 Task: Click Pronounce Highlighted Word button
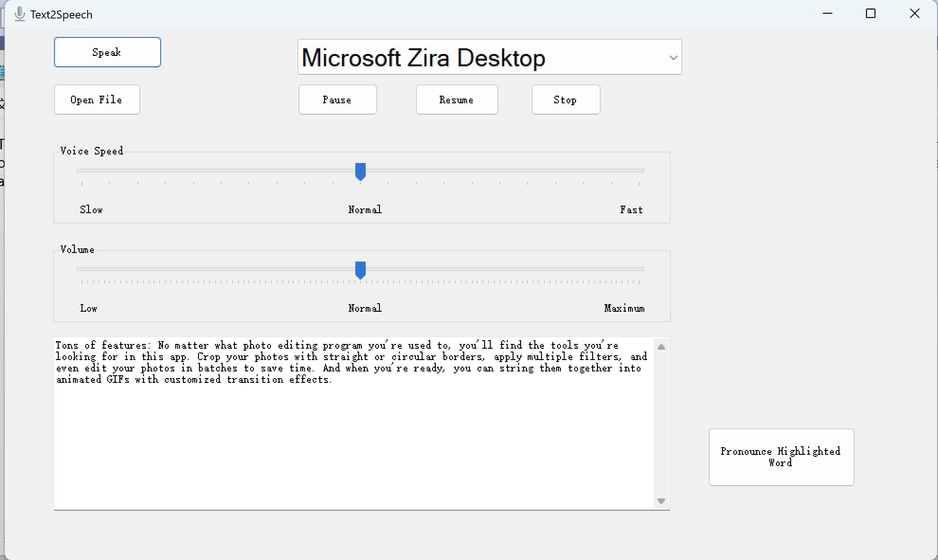tap(781, 457)
